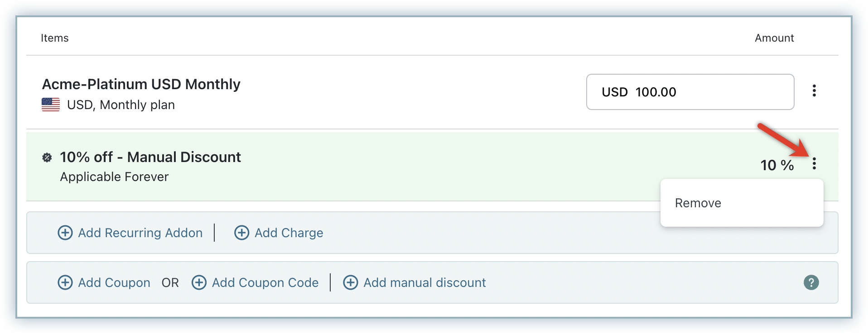
Task: Open the Acme-Platinum plan three-dot menu
Action: (814, 91)
